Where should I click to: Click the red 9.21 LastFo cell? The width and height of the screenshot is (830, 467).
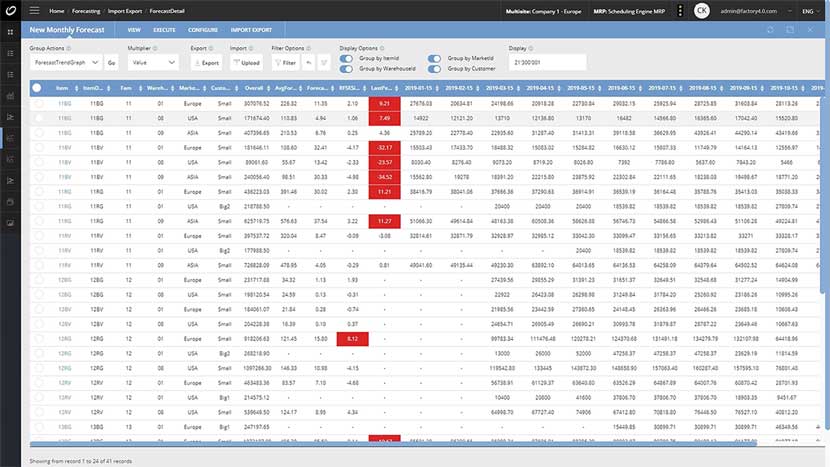pos(384,103)
